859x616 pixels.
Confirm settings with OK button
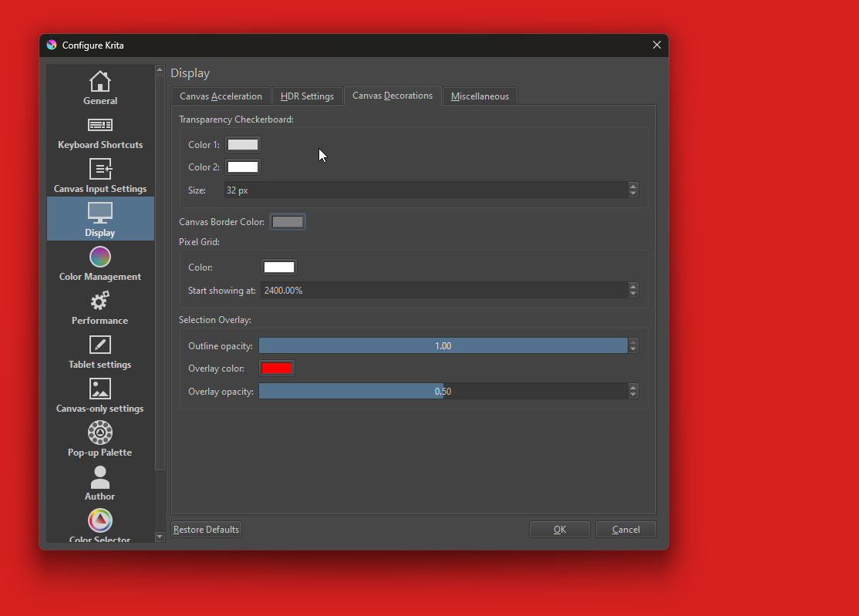coord(559,530)
